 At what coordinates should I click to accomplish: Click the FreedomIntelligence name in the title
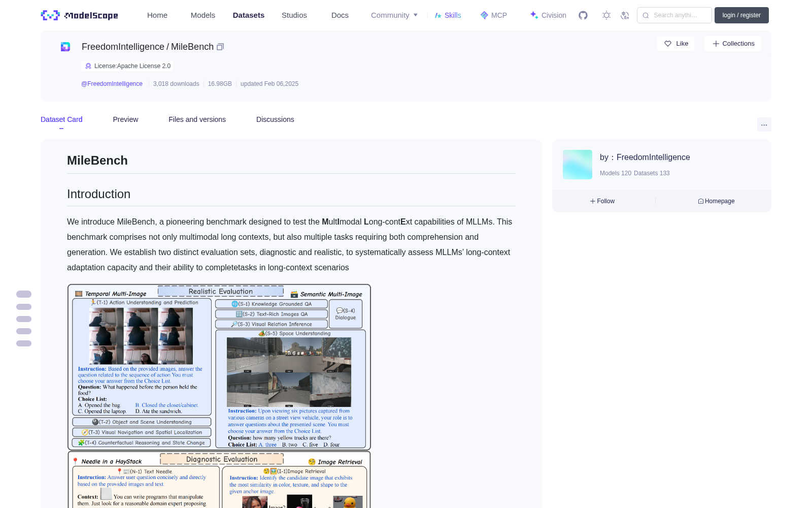[x=123, y=47]
